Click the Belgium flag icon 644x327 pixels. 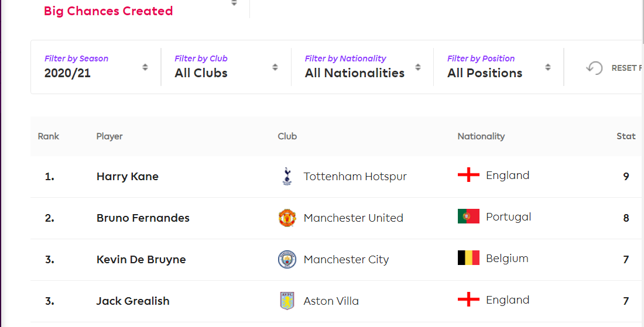pyautogui.click(x=468, y=258)
